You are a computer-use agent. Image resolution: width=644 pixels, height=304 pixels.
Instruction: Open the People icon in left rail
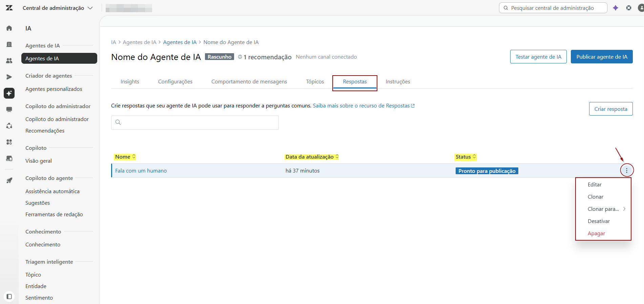click(9, 61)
